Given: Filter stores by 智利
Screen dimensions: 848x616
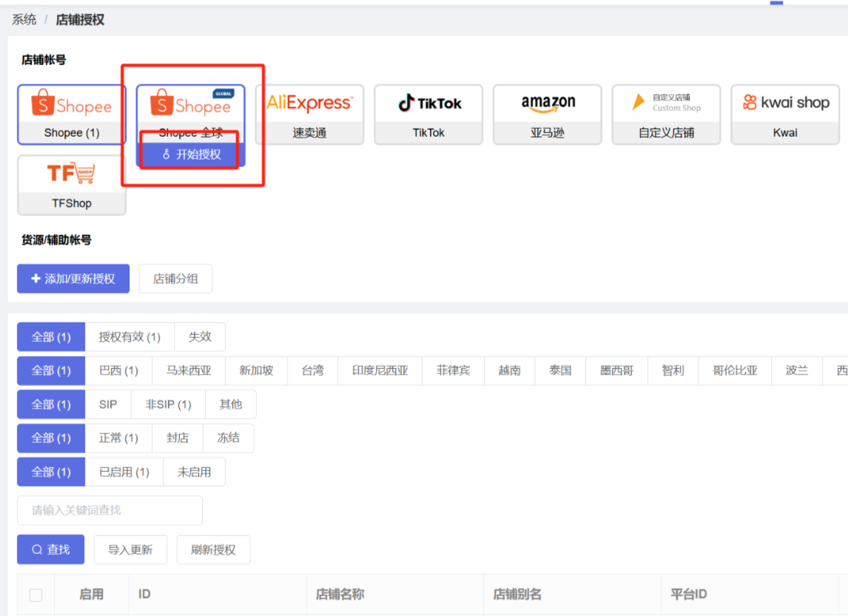Looking at the screenshot, I should 673,370.
